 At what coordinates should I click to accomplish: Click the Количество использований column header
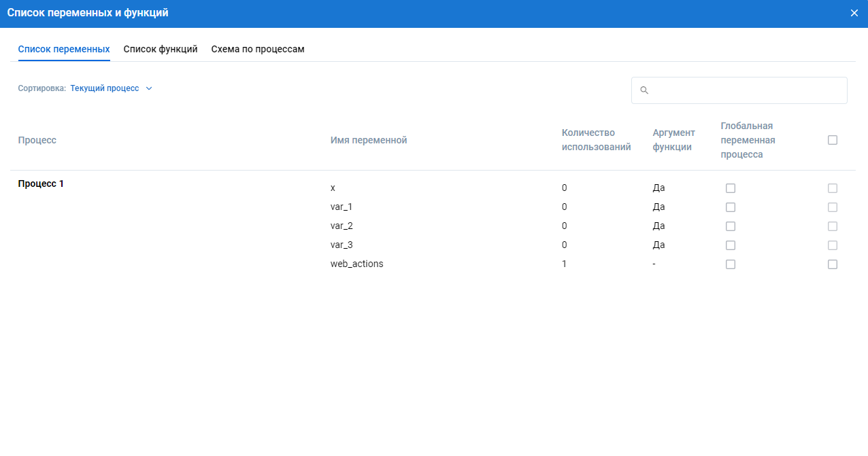[x=596, y=140]
